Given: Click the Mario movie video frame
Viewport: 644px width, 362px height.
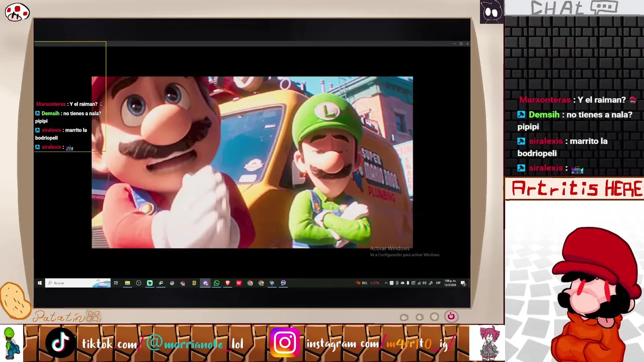Looking at the screenshot, I should point(252,162).
